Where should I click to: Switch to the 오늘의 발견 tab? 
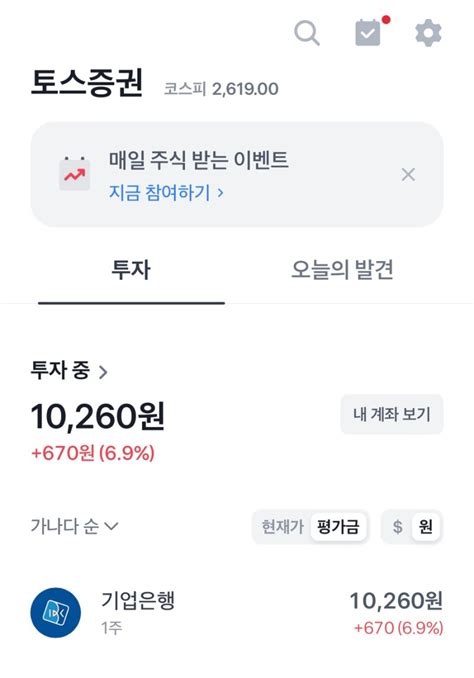[x=342, y=270]
